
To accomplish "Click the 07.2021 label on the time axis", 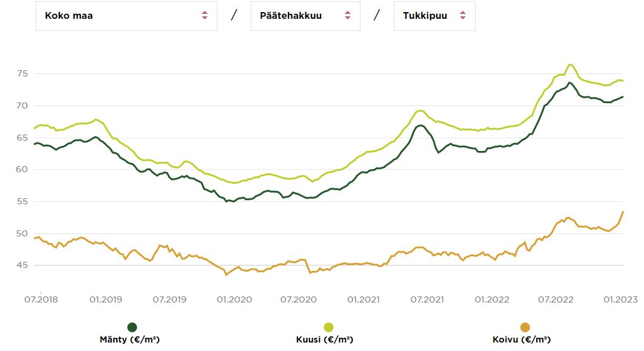I will [427, 299].
